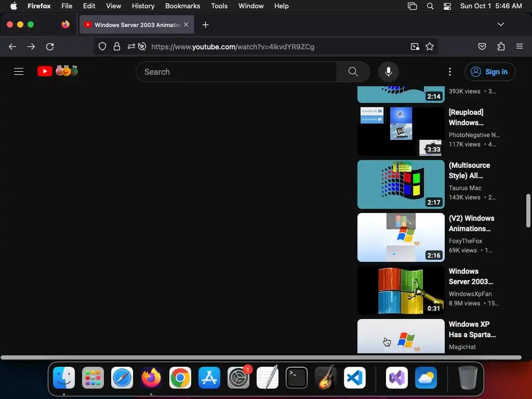This screenshot has width=532, height=399.
Task: Open the Edit menu
Action: pos(89,6)
